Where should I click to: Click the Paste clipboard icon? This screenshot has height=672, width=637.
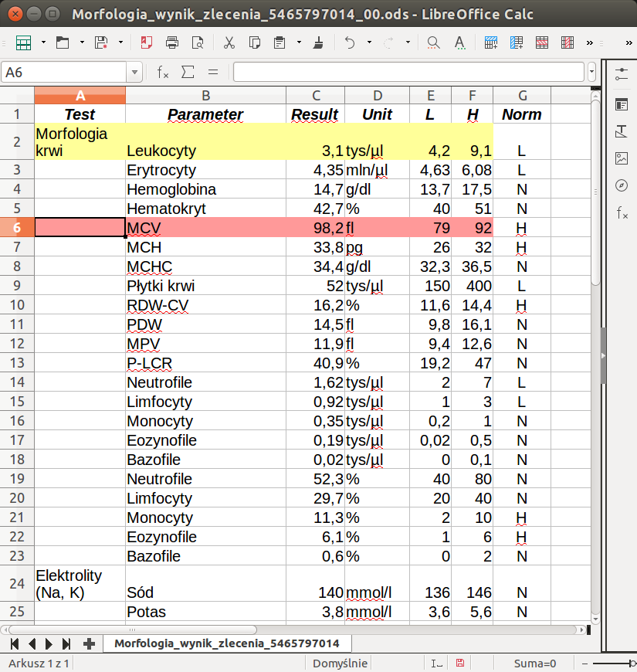click(x=280, y=42)
